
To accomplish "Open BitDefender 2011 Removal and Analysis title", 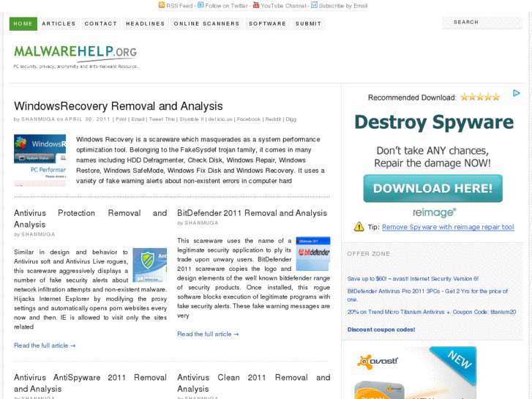I will pos(252,213).
